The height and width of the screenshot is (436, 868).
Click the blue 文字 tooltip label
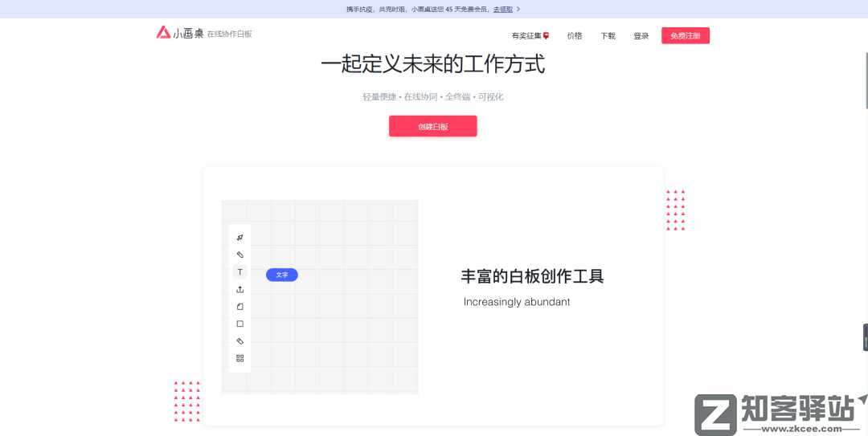tap(282, 275)
